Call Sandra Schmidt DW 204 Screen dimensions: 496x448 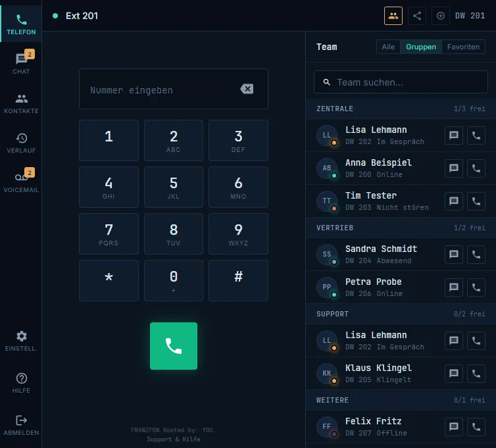[x=476, y=255]
